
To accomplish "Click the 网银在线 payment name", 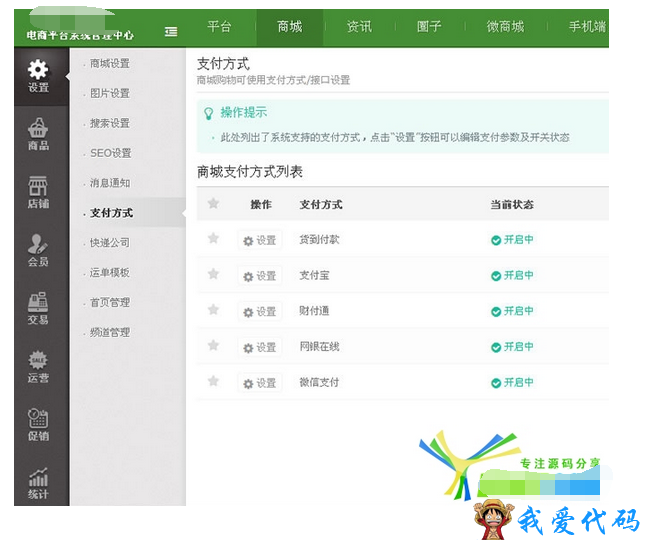I will tap(319, 346).
